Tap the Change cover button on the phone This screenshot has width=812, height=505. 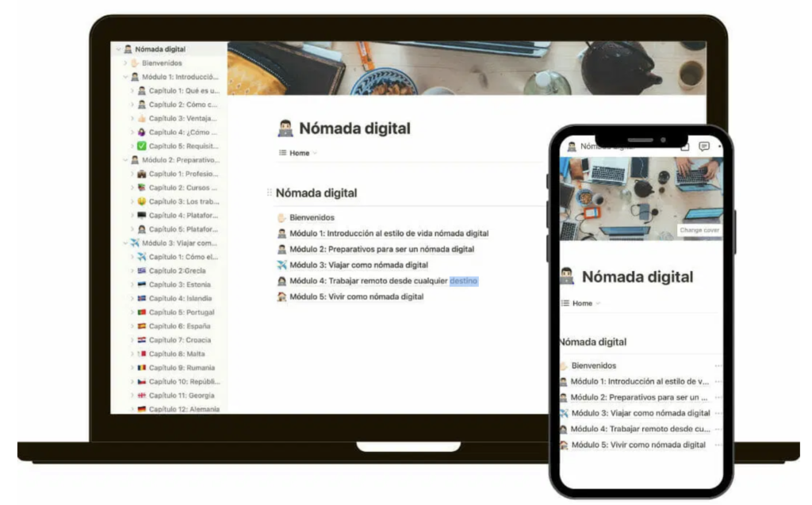pyautogui.click(x=699, y=231)
